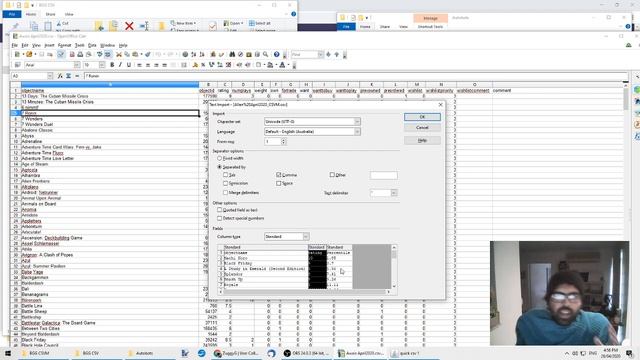Open the File menu in OpenOffice Calc
Screen dimensions: 640x360
tap(15, 45)
